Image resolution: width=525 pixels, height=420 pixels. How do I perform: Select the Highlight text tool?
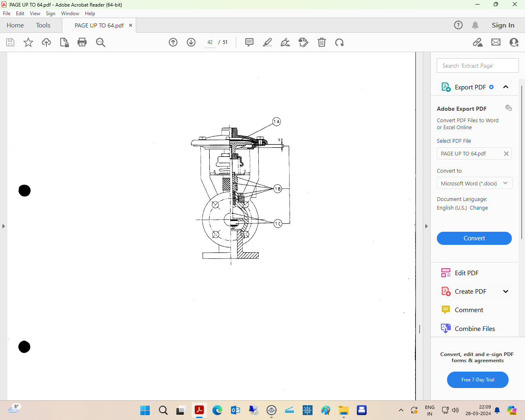267,42
